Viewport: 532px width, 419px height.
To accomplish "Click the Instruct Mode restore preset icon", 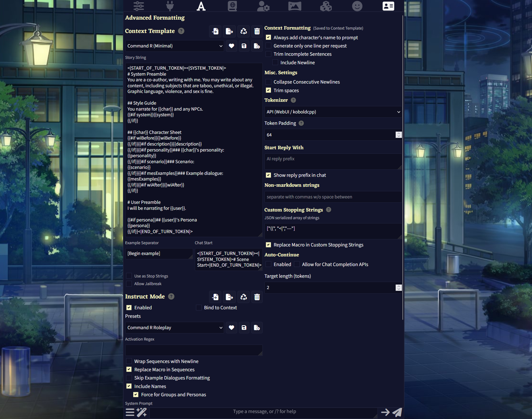I will 243,297.
